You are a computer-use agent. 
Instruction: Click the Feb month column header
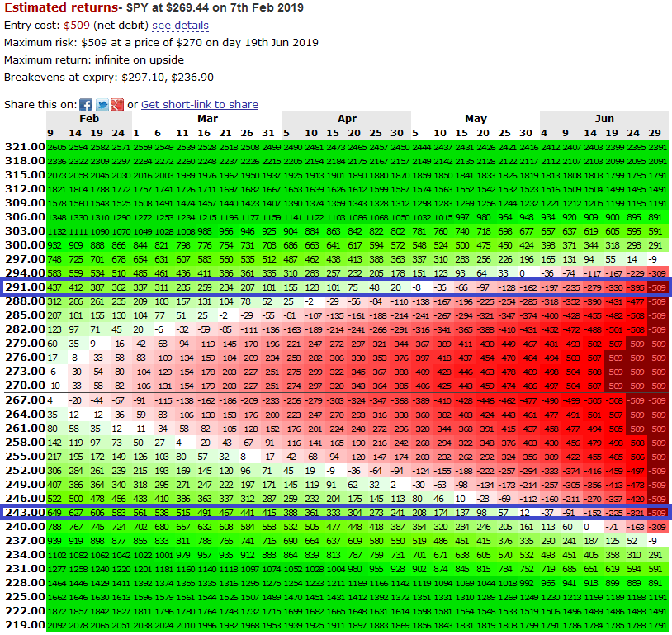[89, 119]
